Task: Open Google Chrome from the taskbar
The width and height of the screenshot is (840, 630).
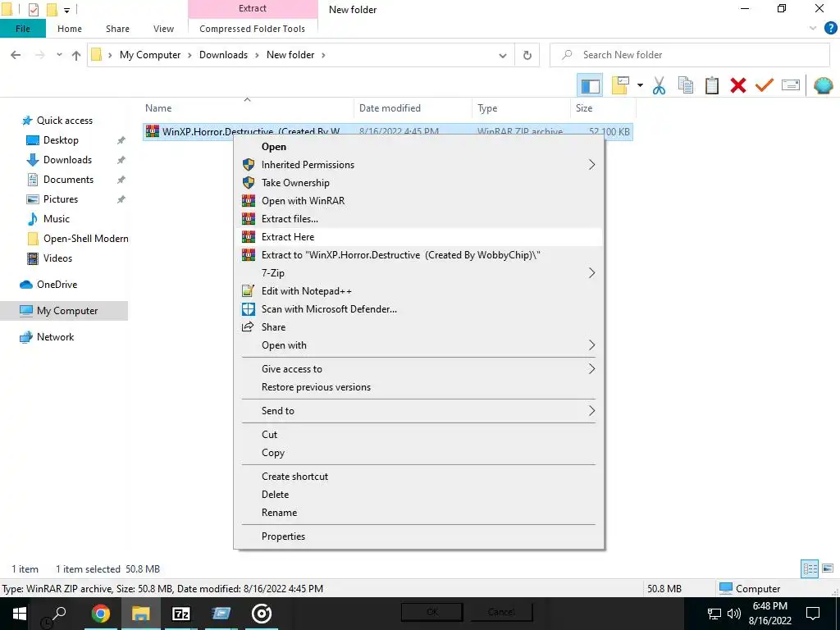Action: click(x=100, y=614)
